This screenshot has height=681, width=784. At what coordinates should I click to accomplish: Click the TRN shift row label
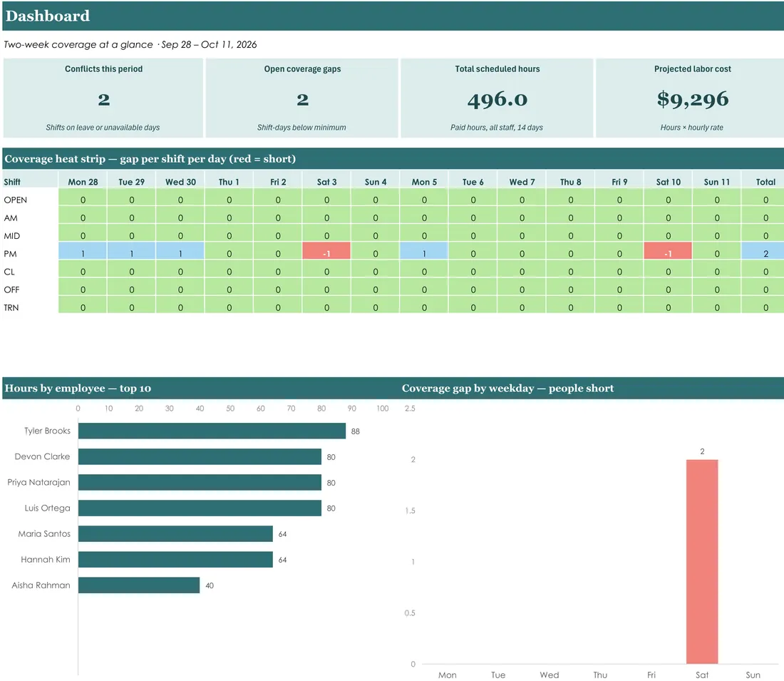[11, 308]
